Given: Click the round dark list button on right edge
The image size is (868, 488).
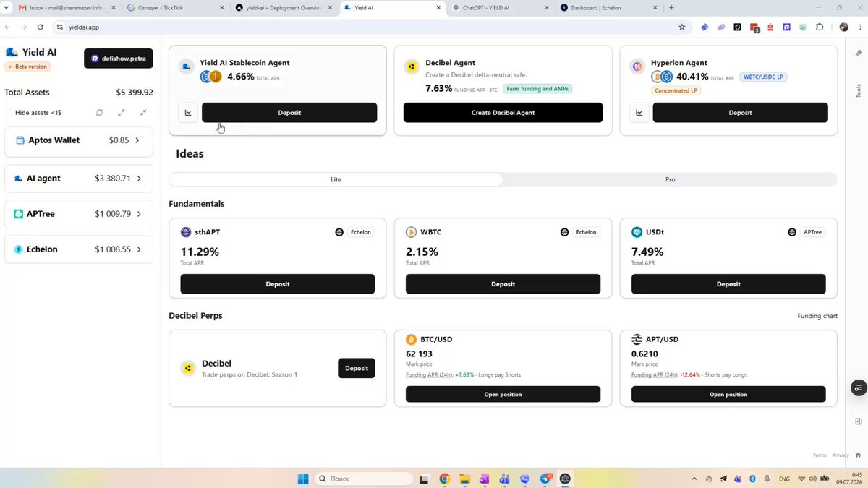Looking at the screenshot, I should tap(859, 388).
